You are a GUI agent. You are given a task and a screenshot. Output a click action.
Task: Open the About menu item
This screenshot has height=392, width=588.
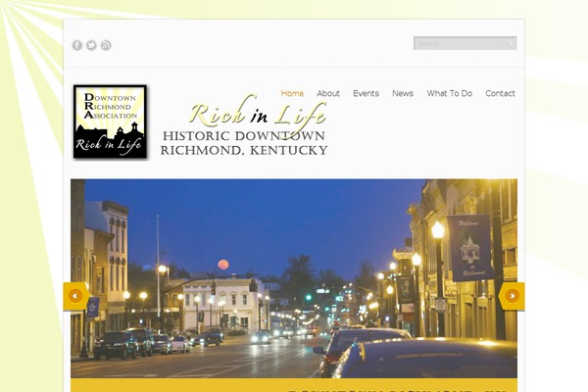coord(328,93)
